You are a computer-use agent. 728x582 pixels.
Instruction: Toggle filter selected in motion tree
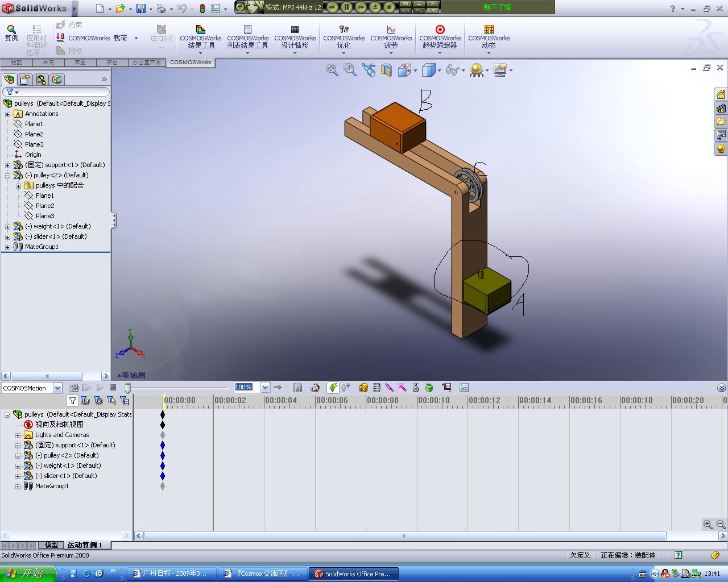pyautogui.click(x=111, y=401)
